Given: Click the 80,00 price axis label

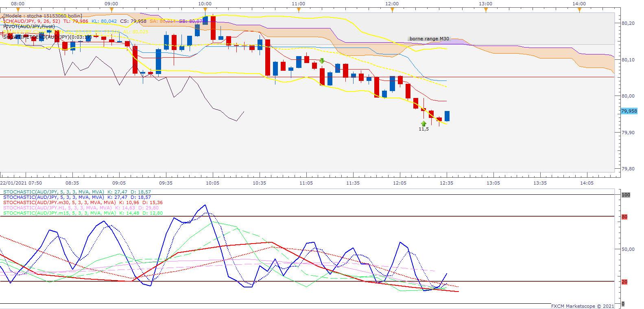Looking at the screenshot, I should point(628,96).
